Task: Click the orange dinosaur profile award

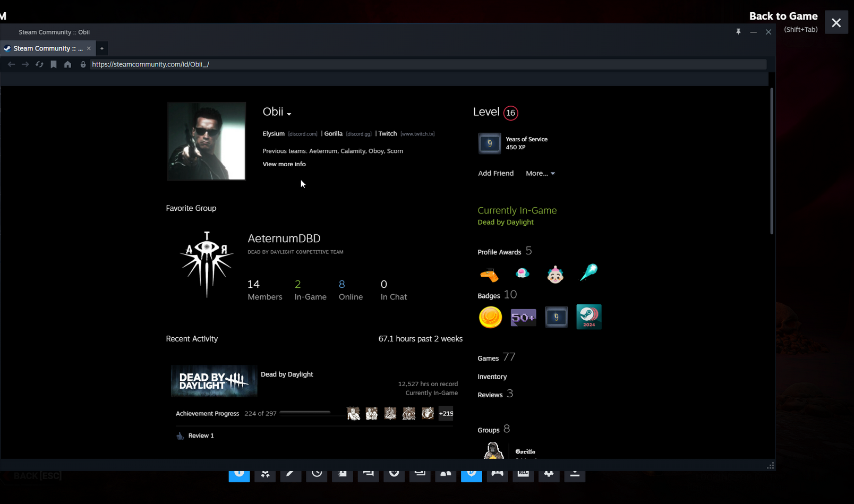Action: click(489, 274)
